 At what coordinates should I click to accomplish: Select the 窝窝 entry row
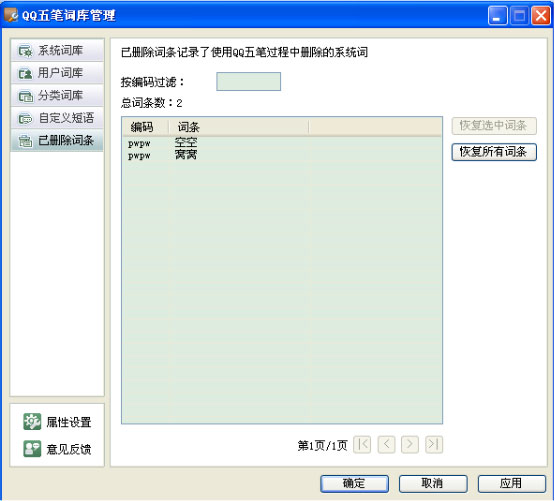282,155
